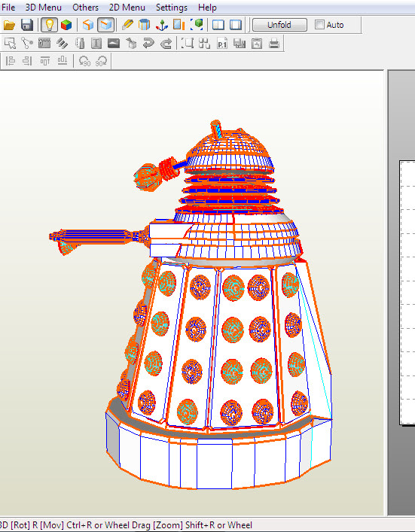Click the four-squares arrange parts icon
Image resolution: width=415 pixels, height=532 pixels.
(204, 44)
